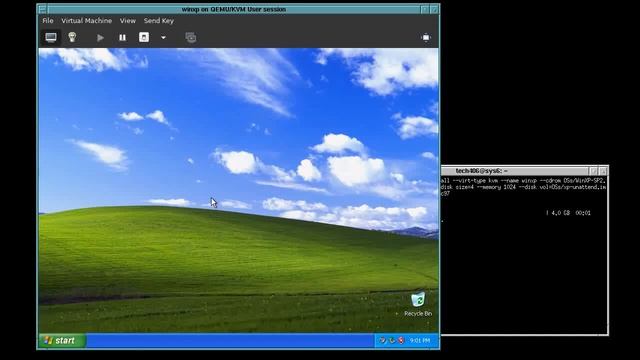Select the Recycle Bin desktop icon
The height and width of the screenshot is (360, 640).
[418, 304]
